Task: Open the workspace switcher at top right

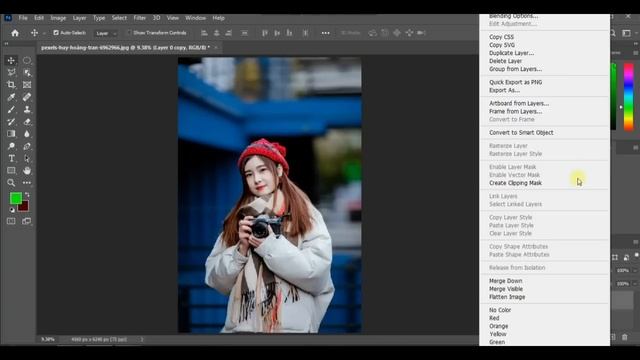Action: tap(627, 33)
